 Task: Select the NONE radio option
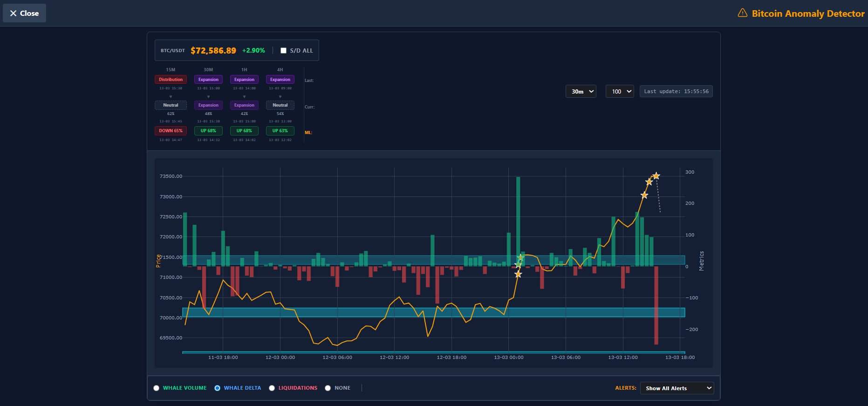coord(328,388)
